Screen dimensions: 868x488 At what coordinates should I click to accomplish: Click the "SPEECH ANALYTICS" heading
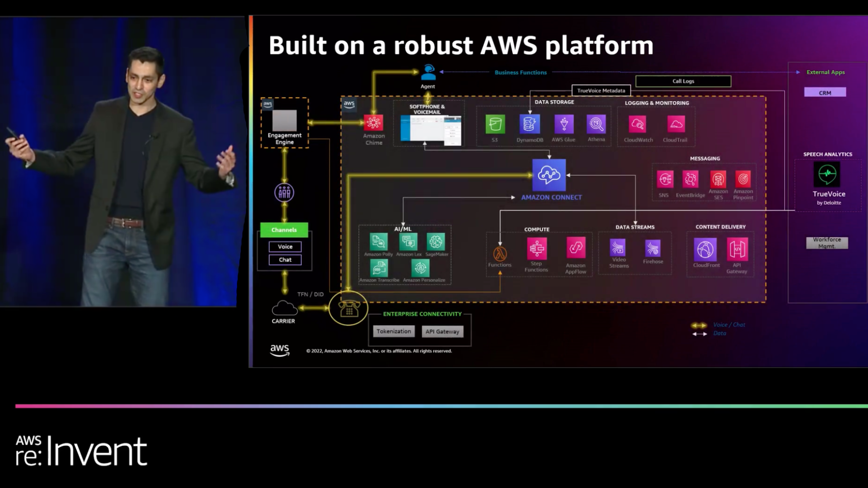828,154
